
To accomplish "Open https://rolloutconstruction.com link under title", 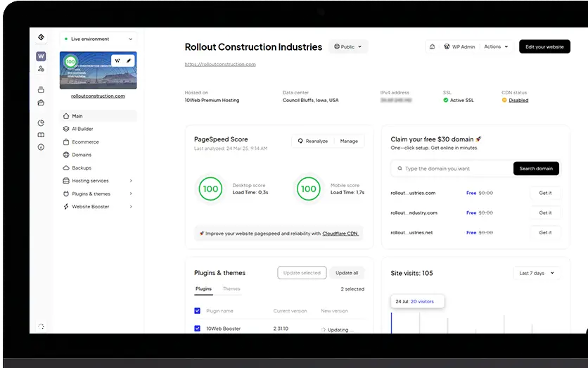I will point(220,64).
